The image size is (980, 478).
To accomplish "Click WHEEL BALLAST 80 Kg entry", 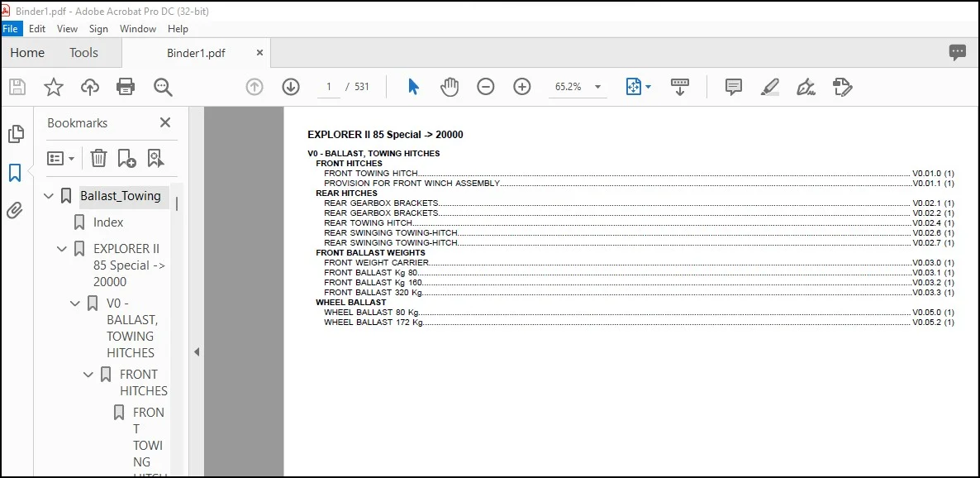I will point(371,313).
